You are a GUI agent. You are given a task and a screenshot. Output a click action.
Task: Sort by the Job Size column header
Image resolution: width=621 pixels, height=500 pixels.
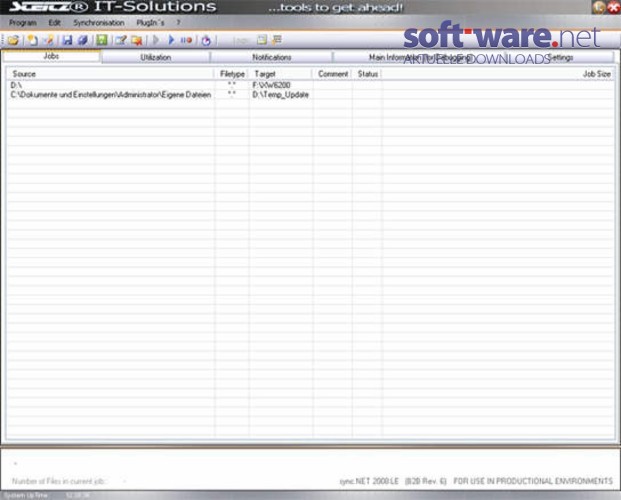(x=498, y=74)
